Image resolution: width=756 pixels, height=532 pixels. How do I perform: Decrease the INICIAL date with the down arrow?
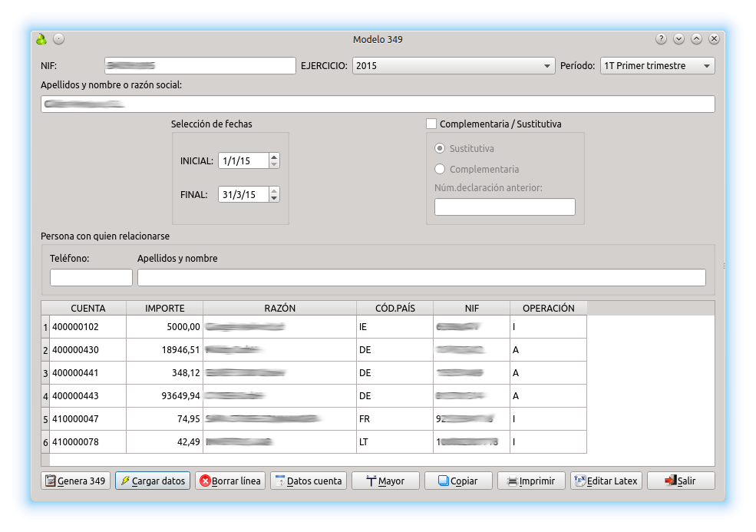pyautogui.click(x=274, y=164)
